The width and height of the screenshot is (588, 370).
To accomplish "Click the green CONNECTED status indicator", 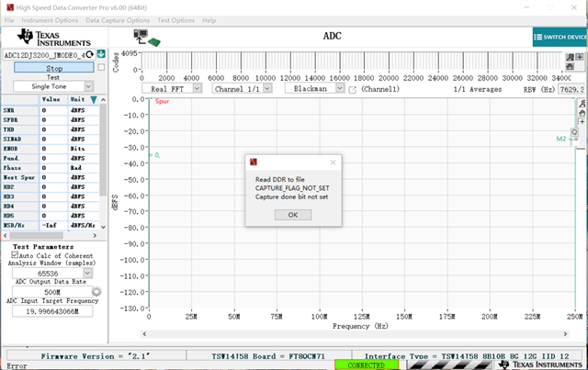I will [367, 364].
